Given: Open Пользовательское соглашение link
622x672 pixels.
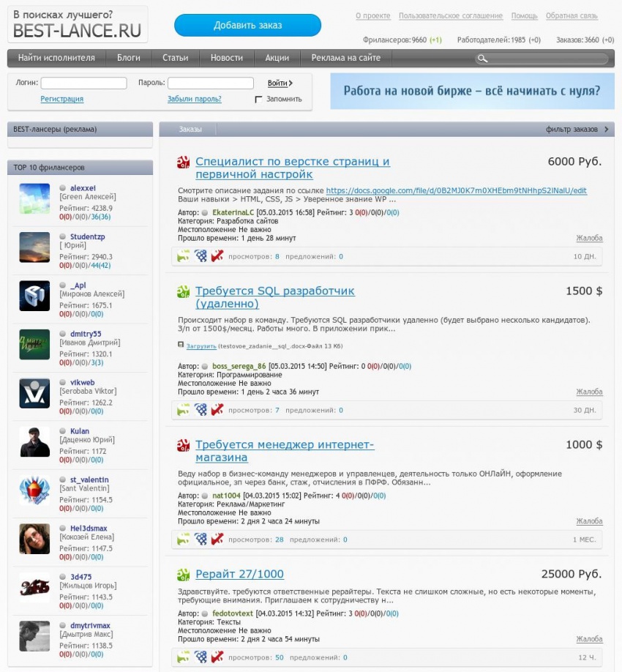Looking at the screenshot, I should point(451,16).
